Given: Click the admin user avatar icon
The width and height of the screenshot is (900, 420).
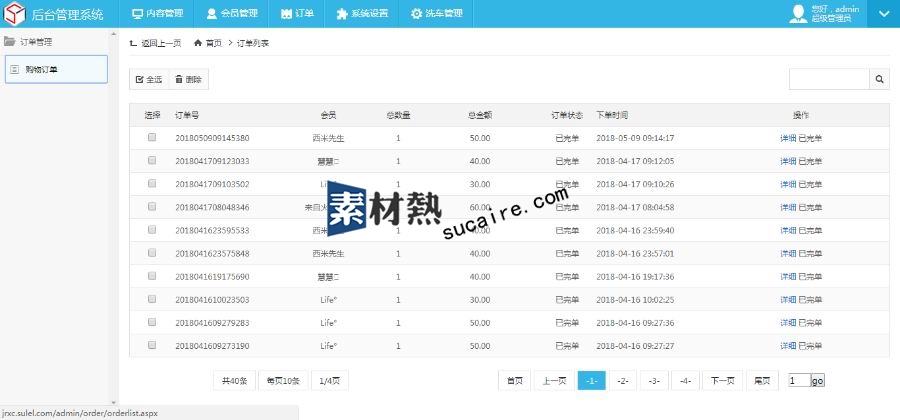Looking at the screenshot, I should [x=797, y=13].
